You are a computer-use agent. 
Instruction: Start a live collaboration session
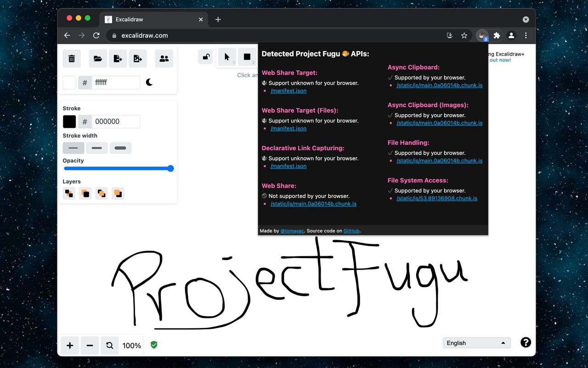(164, 58)
